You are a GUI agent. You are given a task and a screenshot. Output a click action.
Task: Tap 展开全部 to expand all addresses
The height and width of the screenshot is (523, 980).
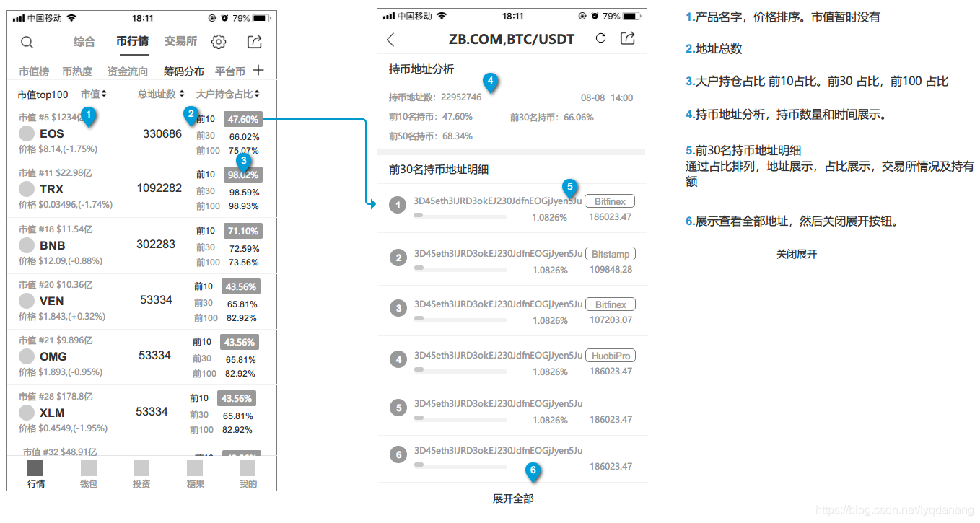(x=513, y=498)
